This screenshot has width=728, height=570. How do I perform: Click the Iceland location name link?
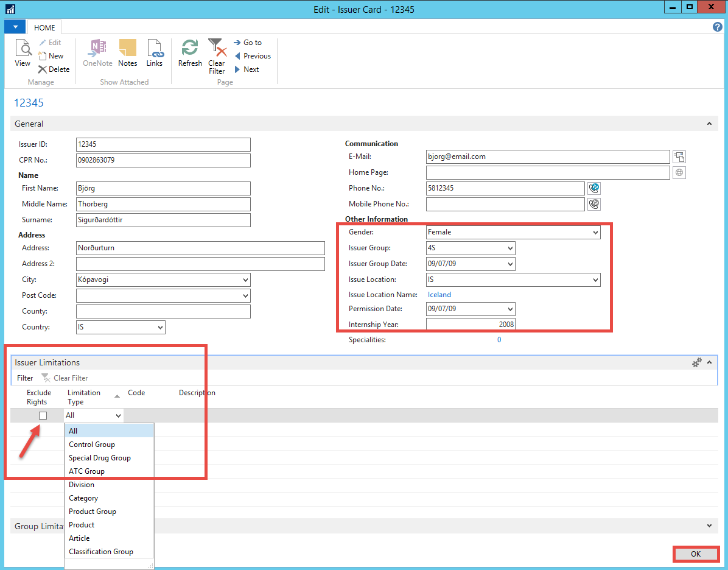pyautogui.click(x=439, y=295)
